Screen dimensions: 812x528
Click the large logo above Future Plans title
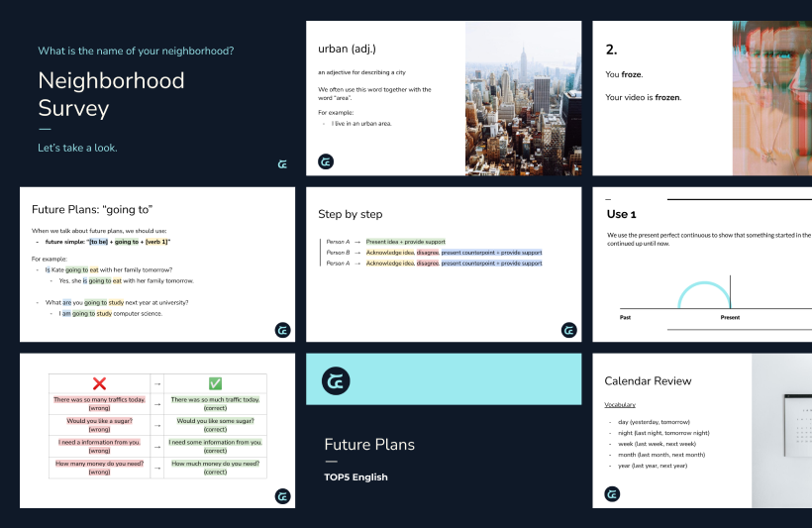337,380
